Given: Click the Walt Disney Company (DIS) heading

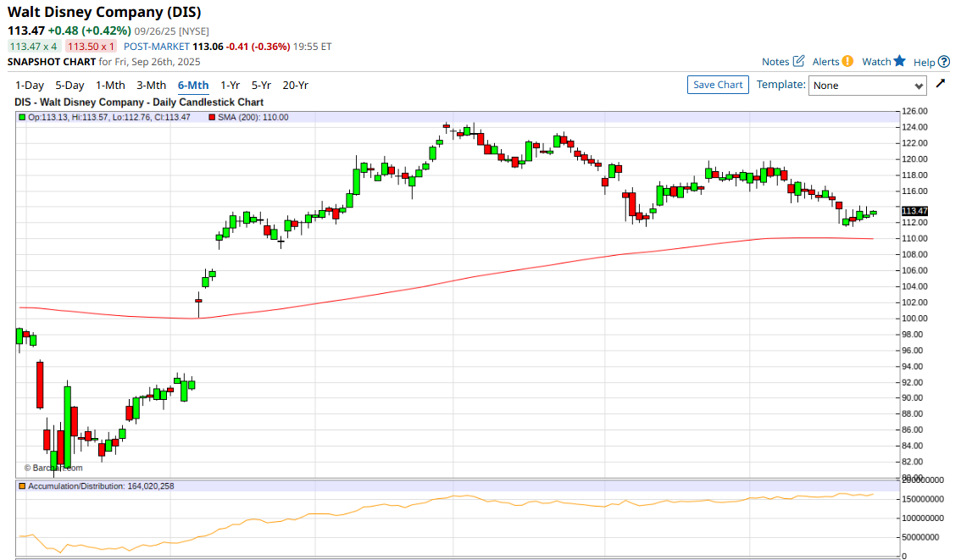Looking at the screenshot, I should tap(104, 12).
